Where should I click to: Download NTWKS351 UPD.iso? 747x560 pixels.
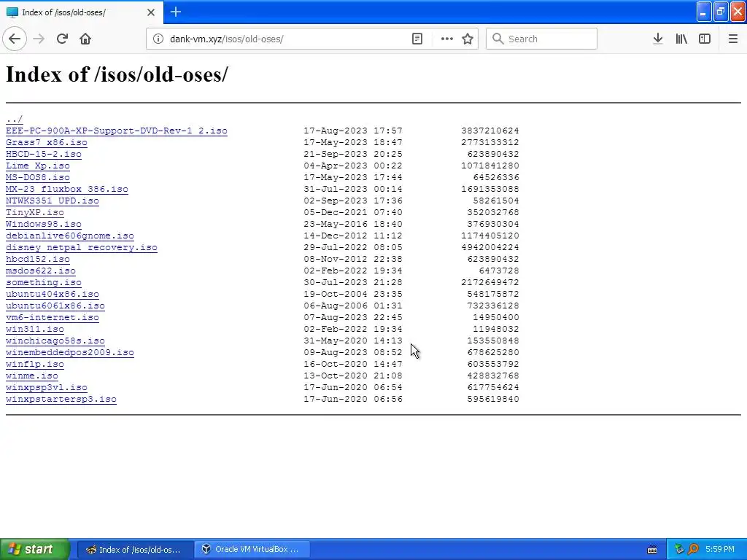coord(53,201)
